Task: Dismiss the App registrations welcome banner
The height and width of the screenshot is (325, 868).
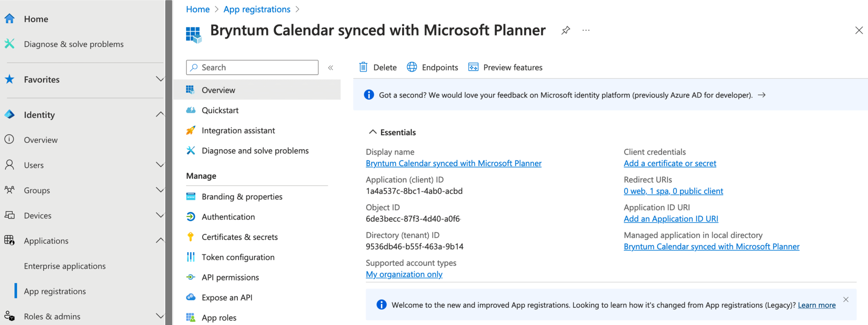Action: (x=846, y=300)
